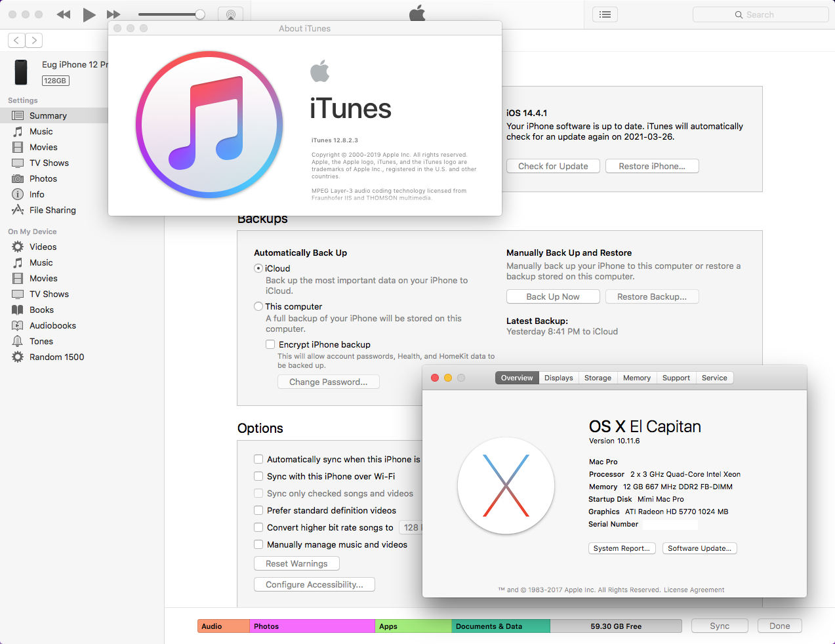
Task: Click the Apps storage segment
Action: click(413, 626)
